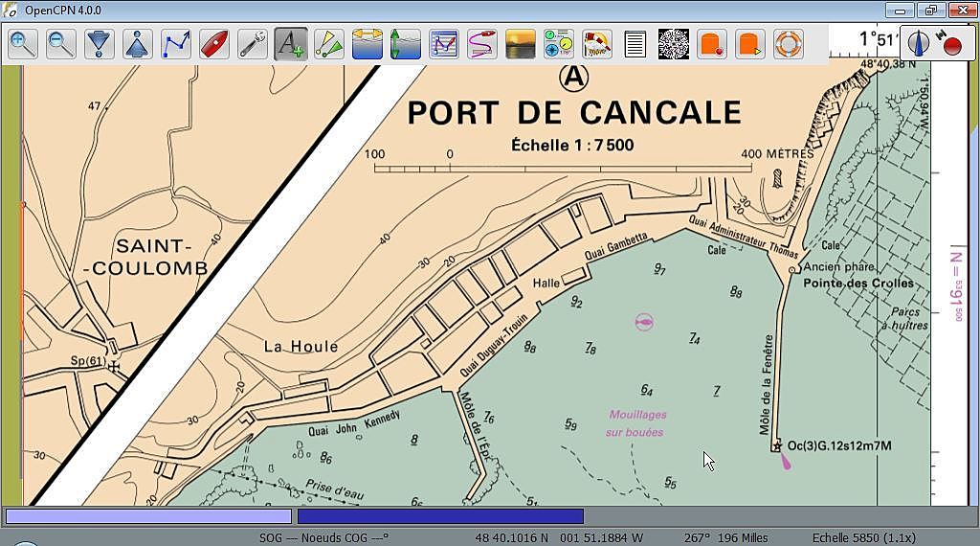Click the 001 51.1884 W longitude readout
The width and height of the screenshot is (980, 546).
601,538
